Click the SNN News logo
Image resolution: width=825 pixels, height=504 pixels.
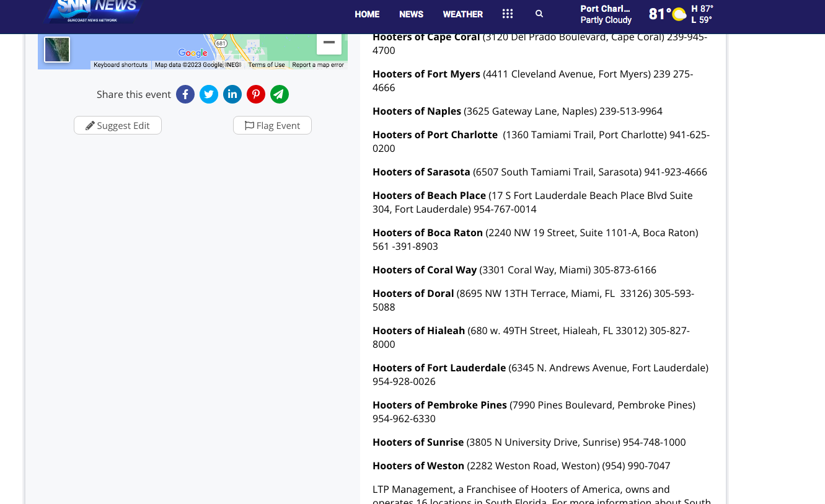point(94,11)
